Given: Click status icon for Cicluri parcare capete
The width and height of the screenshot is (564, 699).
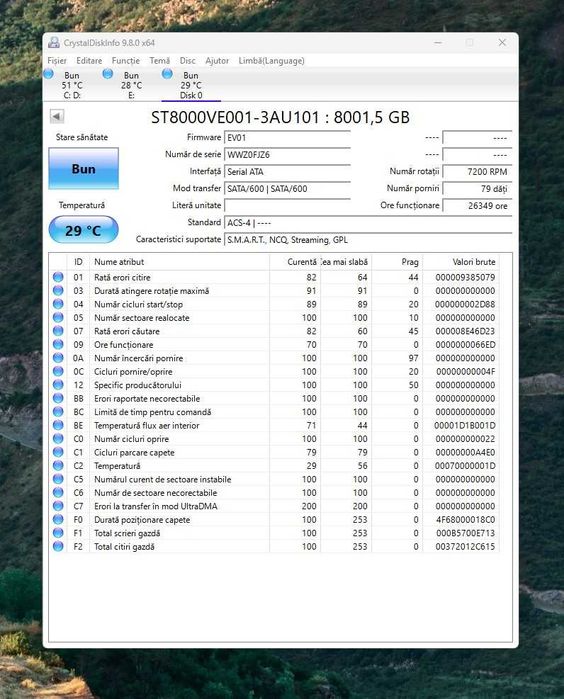Looking at the screenshot, I should pos(58,452).
